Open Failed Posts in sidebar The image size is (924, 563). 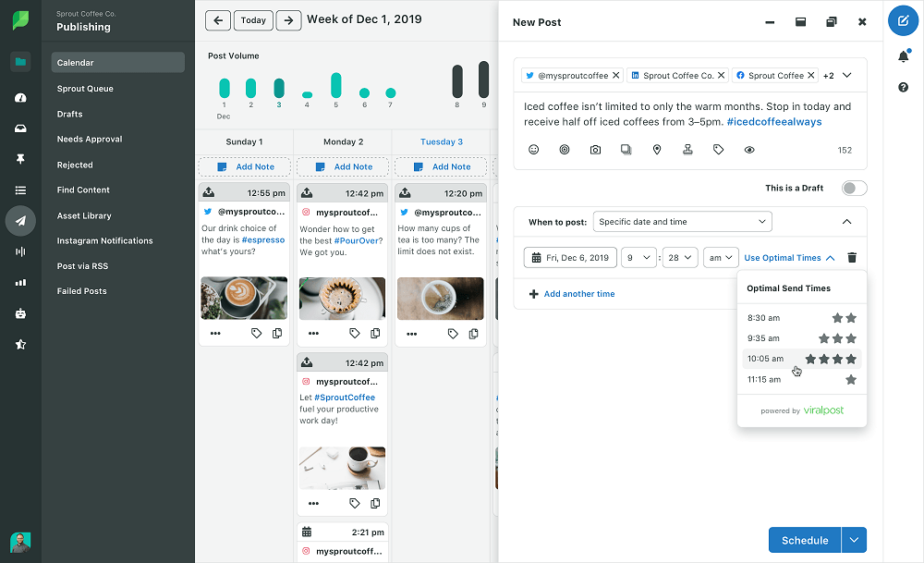pyautogui.click(x=81, y=290)
